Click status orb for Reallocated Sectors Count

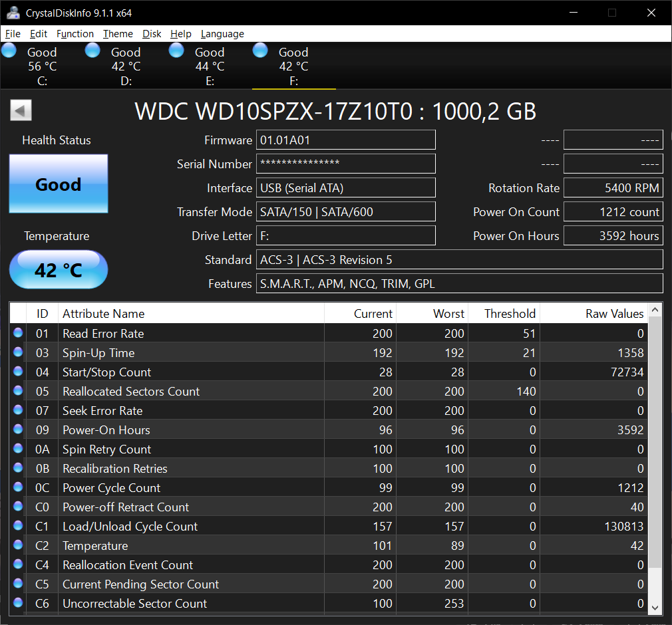click(18, 391)
